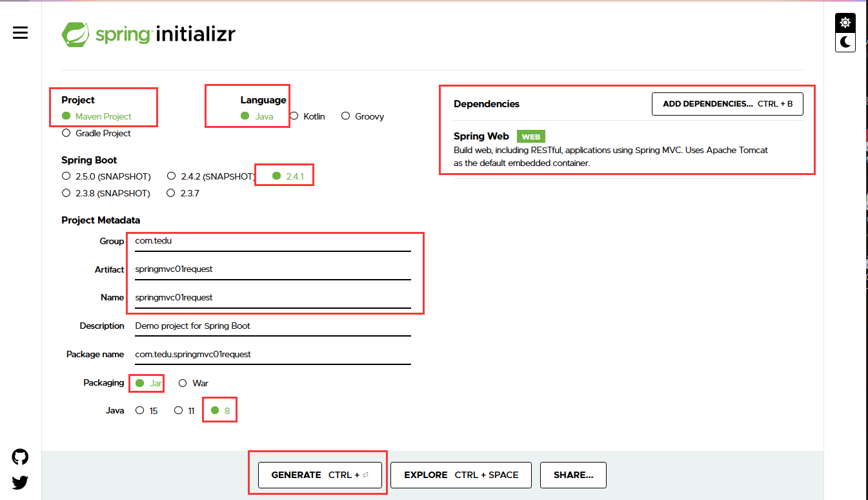Click the Add Dependencies button
The image size is (868, 500).
[727, 104]
